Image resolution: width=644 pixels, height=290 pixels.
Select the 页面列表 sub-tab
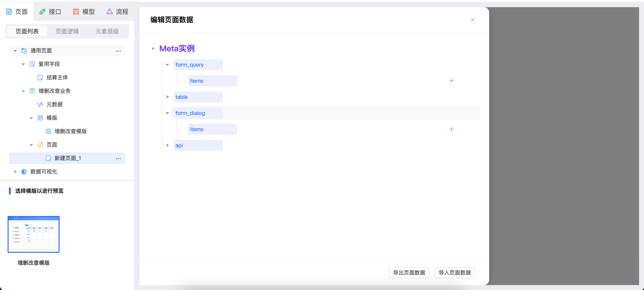tap(27, 32)
